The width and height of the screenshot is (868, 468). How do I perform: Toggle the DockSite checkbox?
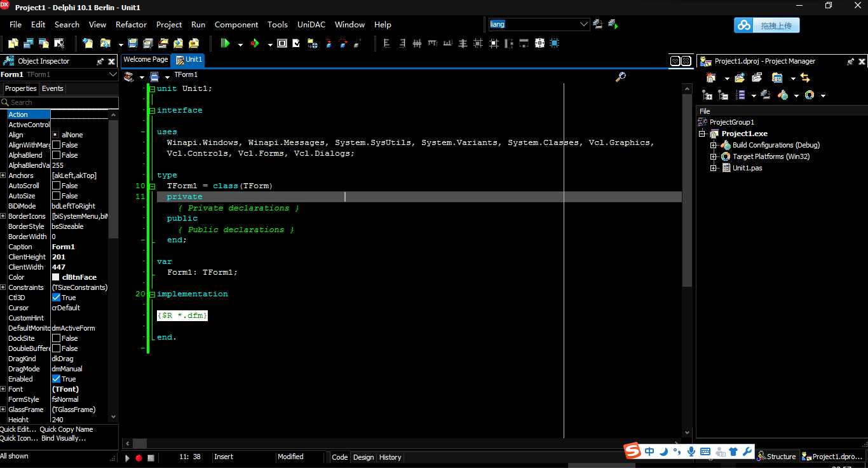pos(56,338)
